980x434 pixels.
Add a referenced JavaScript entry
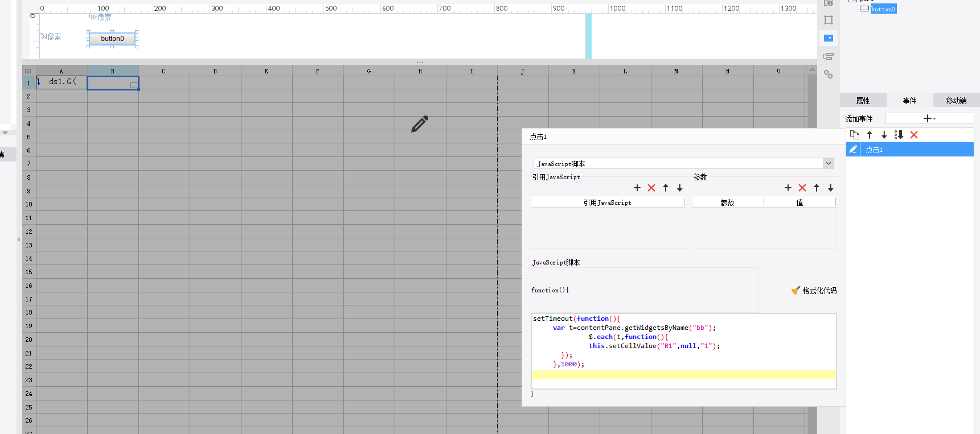637,188
